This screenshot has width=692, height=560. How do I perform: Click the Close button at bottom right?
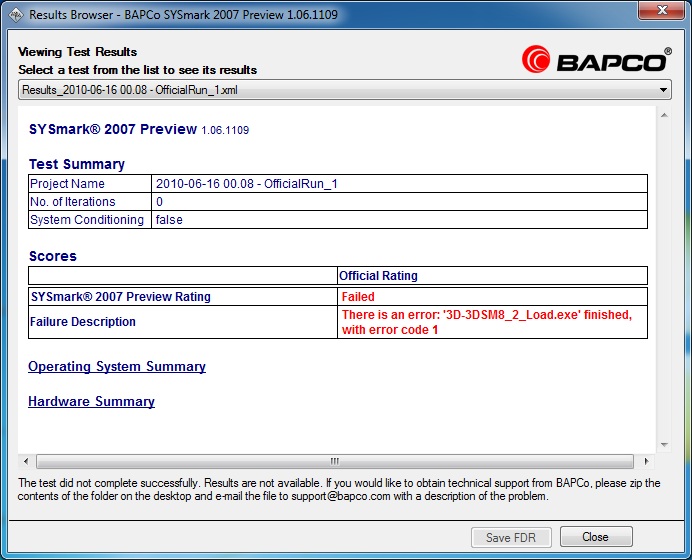pos(596,537)
